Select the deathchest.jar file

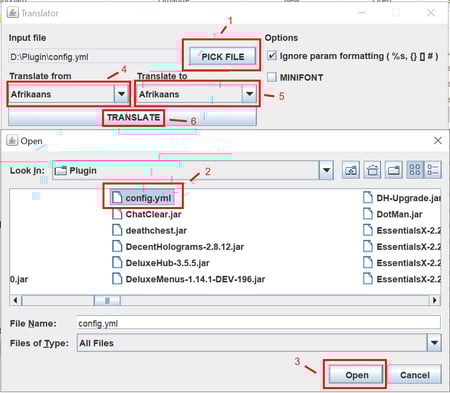point(149,230)
